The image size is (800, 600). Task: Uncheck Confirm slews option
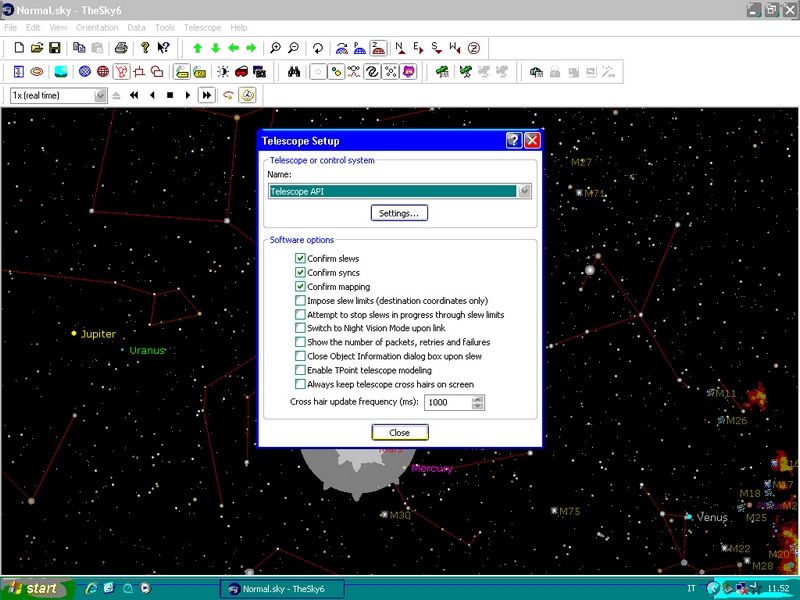pos(300,258)
